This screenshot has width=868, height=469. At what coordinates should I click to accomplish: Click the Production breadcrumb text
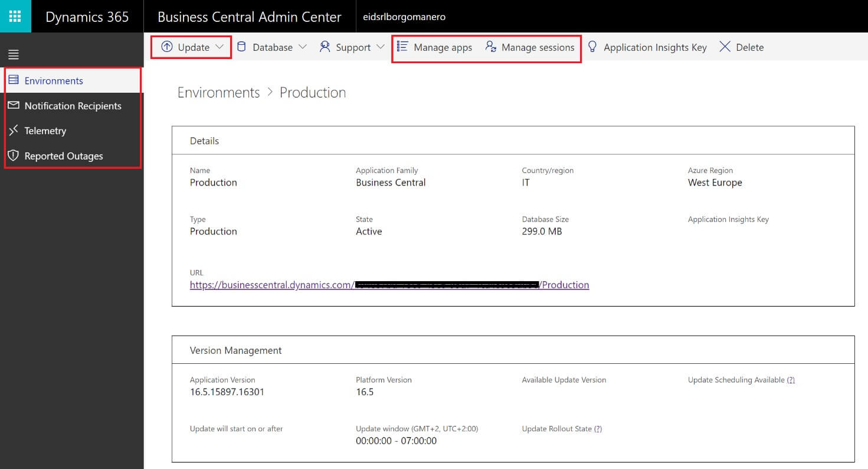click(x=313, y=93)
